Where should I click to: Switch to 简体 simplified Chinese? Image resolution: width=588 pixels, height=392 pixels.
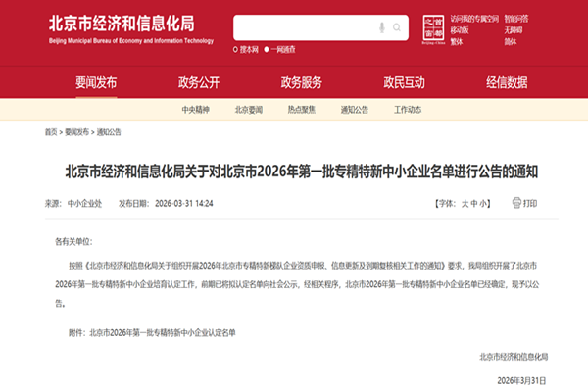(x=510, y=41)
